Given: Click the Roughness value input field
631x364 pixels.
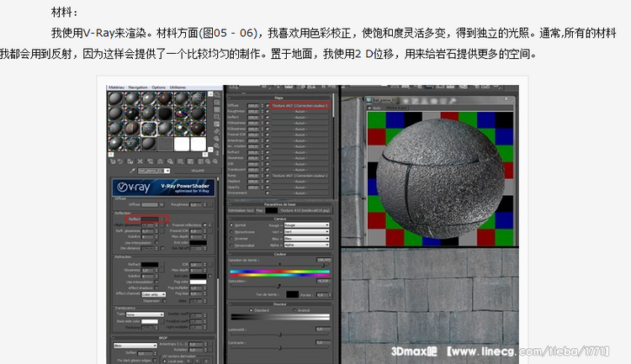Looking at the screenshot, I should [x=195, y=204].
